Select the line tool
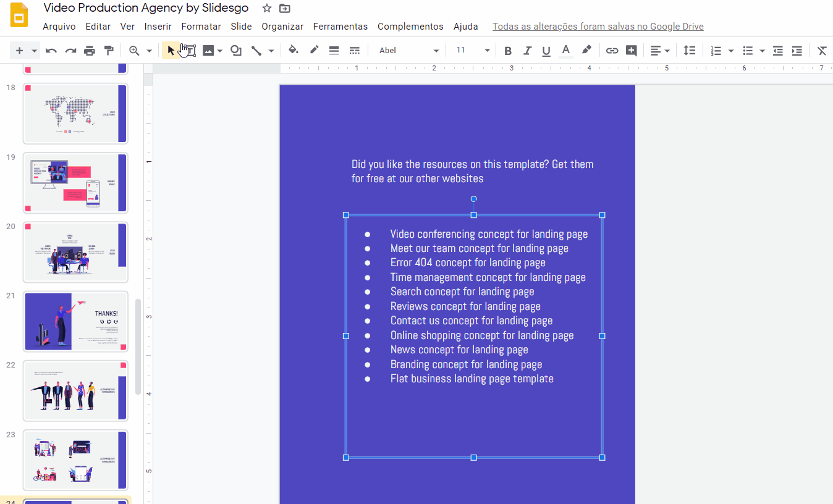Screen dimensions: 833x504 click(256, 51)
